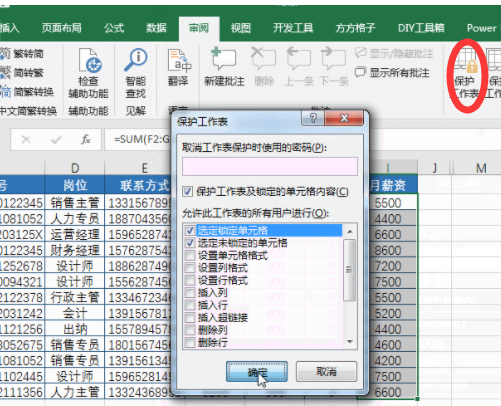Click the 确定 button
This screenshot has height=406, width=501.
tap(257, 372)
